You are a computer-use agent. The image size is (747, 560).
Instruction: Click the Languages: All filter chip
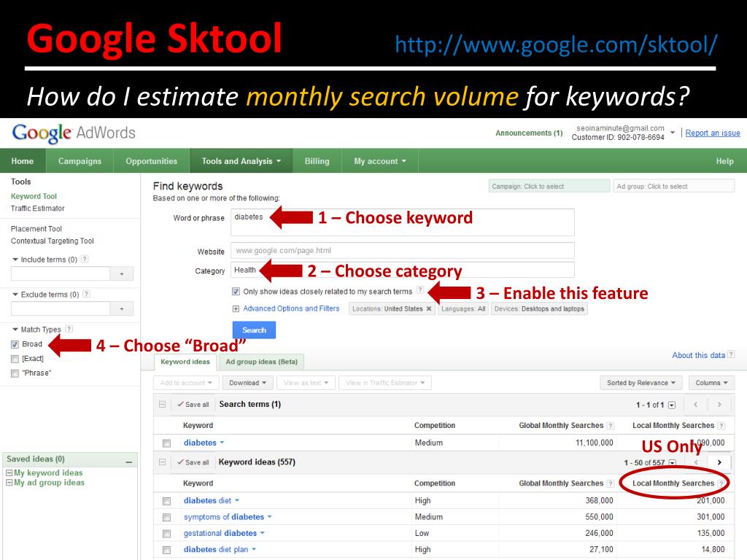[463, 309]
